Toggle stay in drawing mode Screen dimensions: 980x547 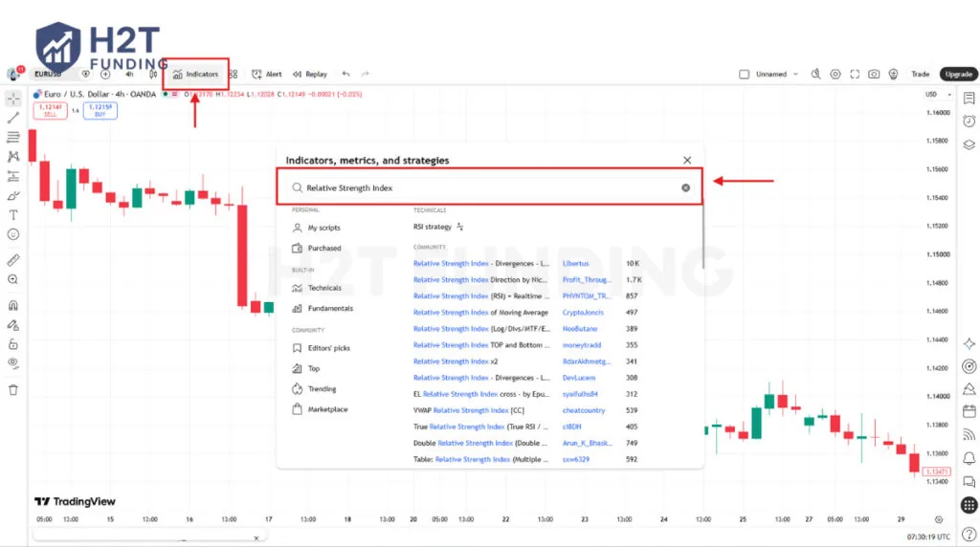(13, 325)
